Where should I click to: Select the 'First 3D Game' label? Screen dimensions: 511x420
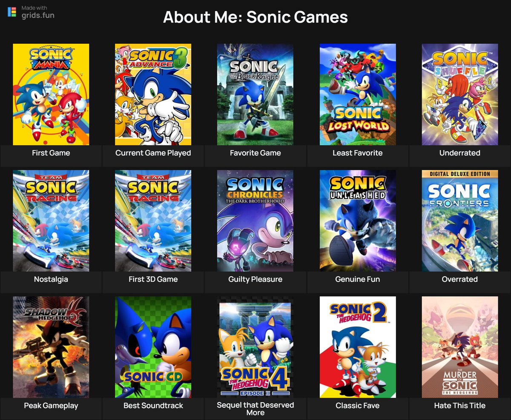click(x=153, y=279)
